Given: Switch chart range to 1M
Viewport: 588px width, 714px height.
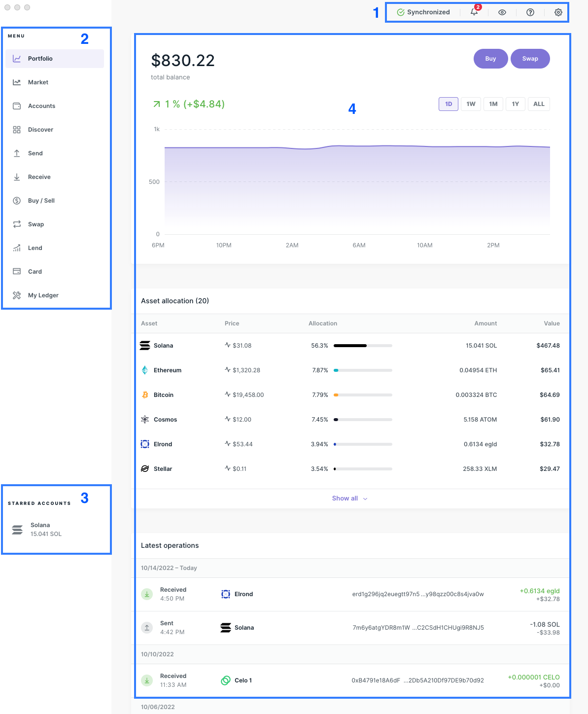Looking at the screenshot, I should tap(493, 104).
